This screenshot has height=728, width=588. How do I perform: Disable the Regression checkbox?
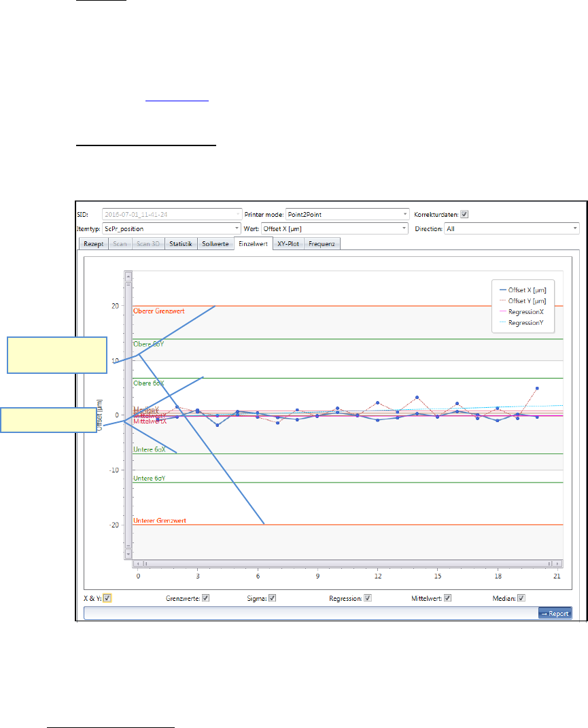[x=367, y=598]
